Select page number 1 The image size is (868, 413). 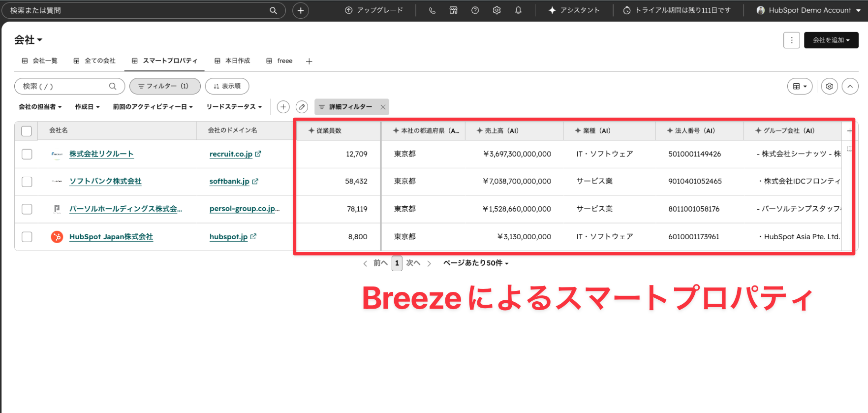(x=397, y=263)
